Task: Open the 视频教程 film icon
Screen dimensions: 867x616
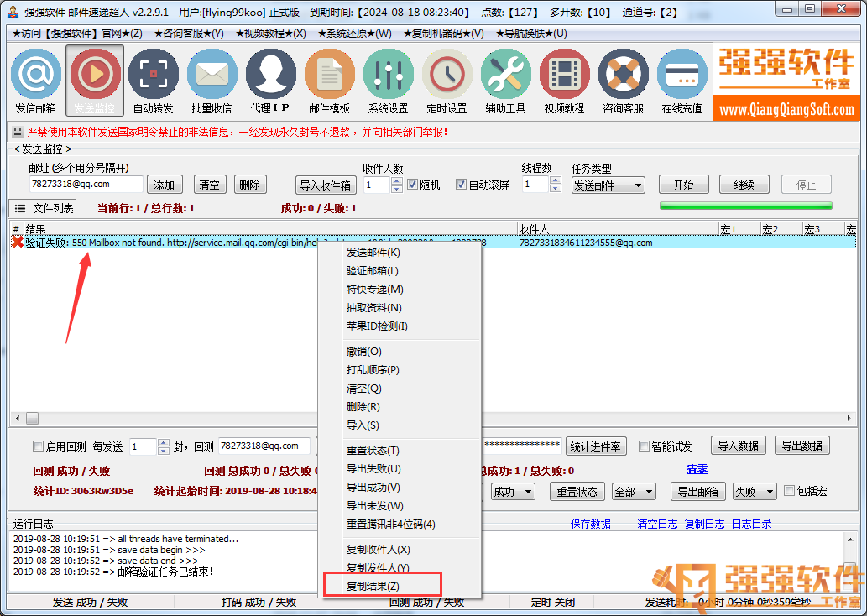Action: [x=564, y=81]
